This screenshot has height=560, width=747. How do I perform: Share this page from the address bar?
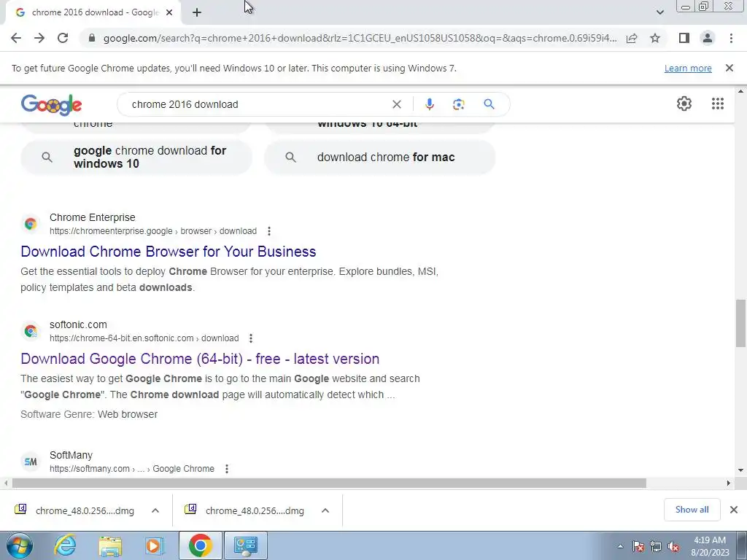pyautogui.click(x=632, y=38)
